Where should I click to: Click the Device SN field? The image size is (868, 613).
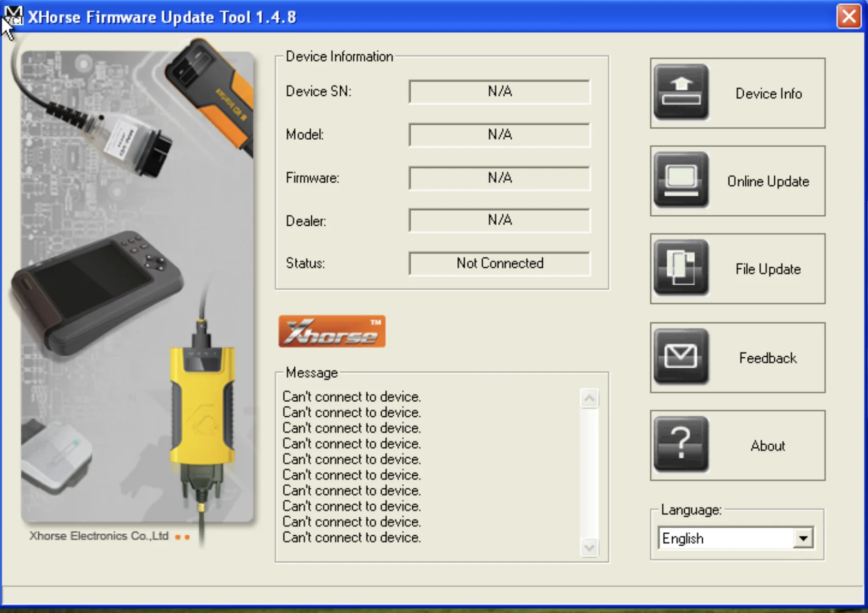(x=499, y=92)
